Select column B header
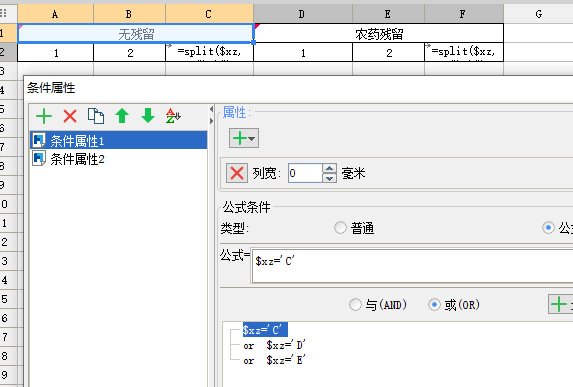Screen dimensions: 573x387 (129, 14)
